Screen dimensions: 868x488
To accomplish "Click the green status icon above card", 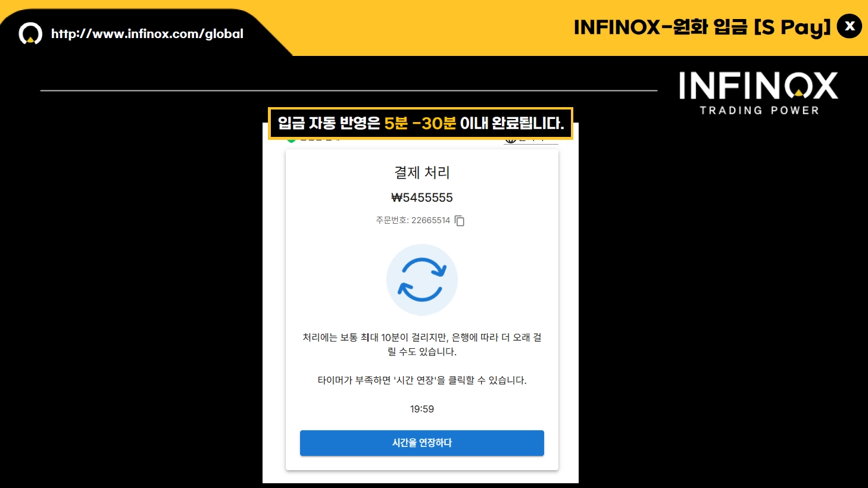I will coord(291,140).
